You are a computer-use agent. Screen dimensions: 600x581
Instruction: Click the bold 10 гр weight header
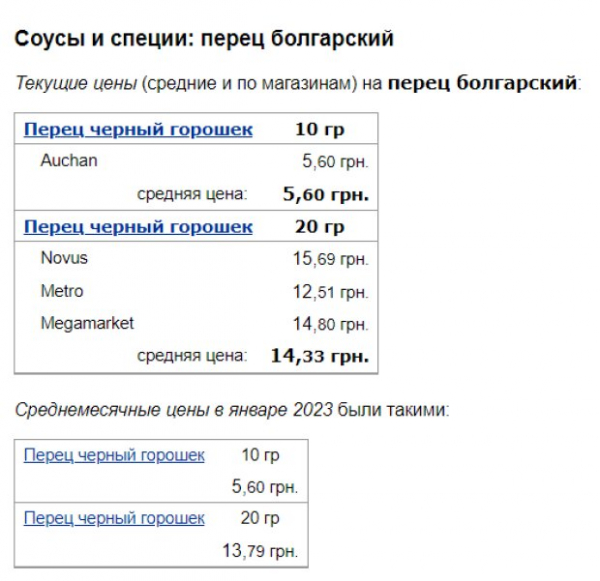coord(320,129)
